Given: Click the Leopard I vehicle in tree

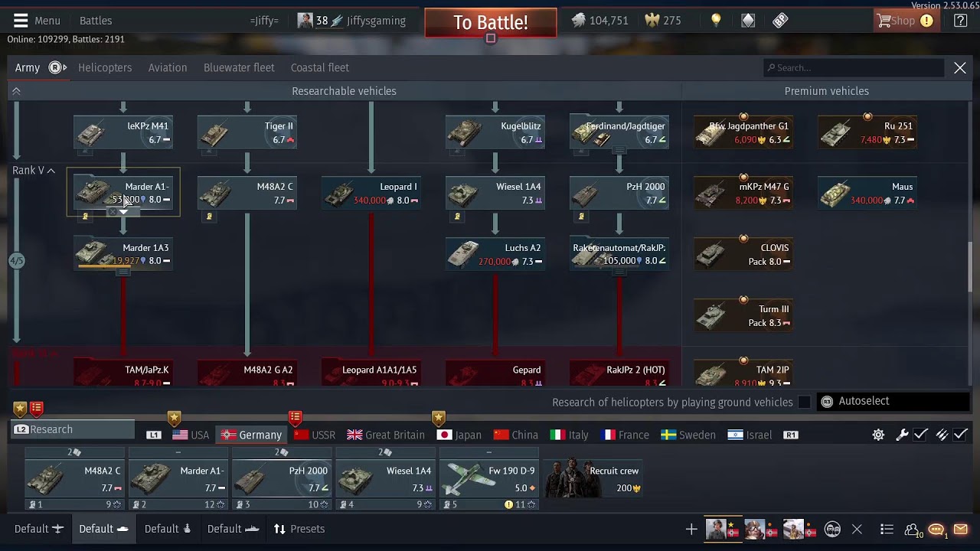Looking at the screenshot, I should 371,193.
